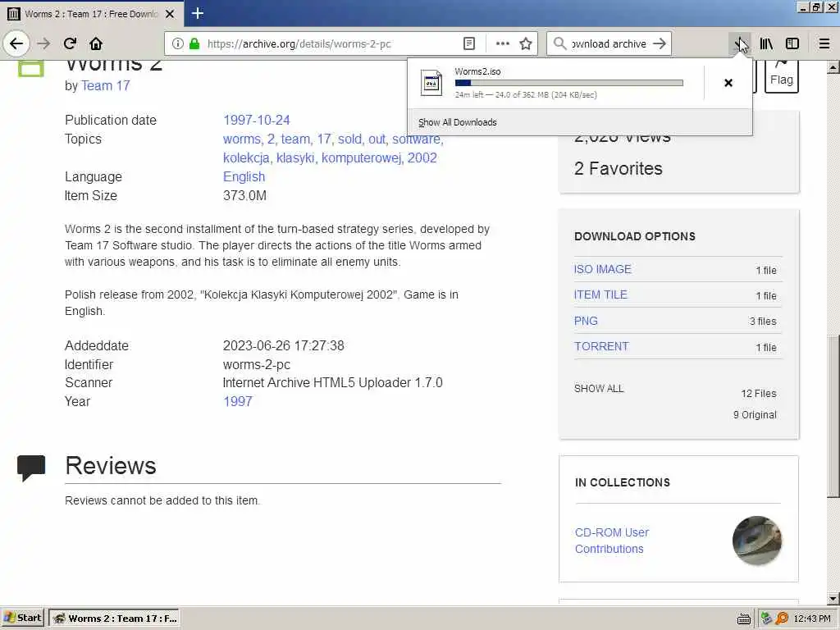Open the browser home page
The width and height of the screenshot is (840, 630).
(96, 43)
